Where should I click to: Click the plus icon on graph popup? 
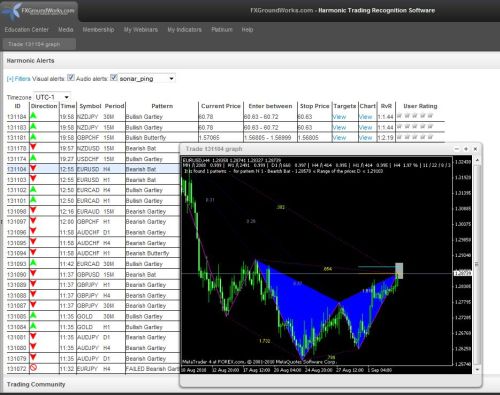(466, 149)
